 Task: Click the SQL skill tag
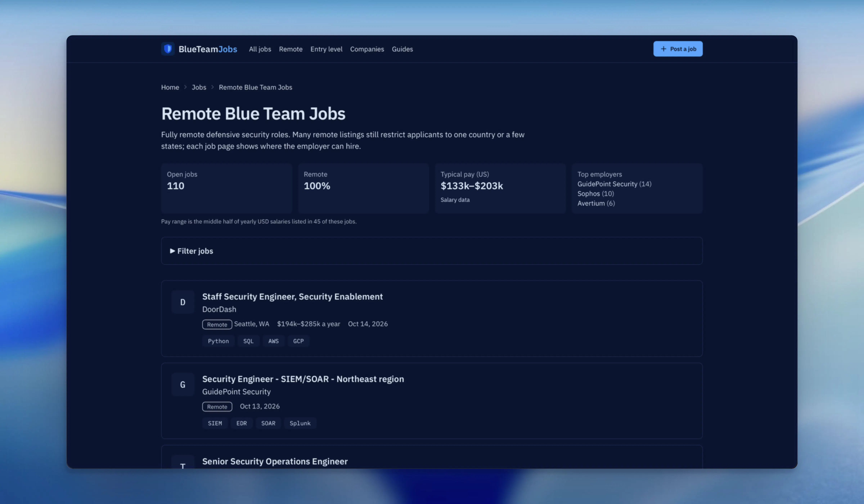(248, 341)
